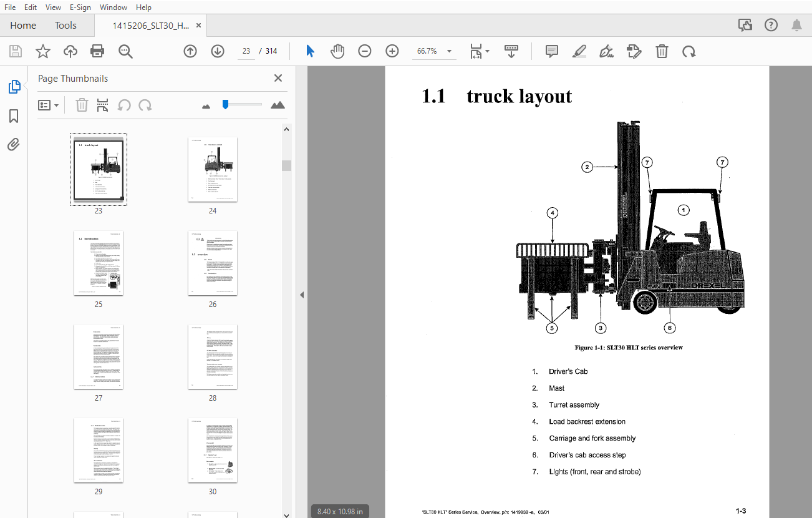
Task: Select the page 25 thumbnail
Action: 99,263
